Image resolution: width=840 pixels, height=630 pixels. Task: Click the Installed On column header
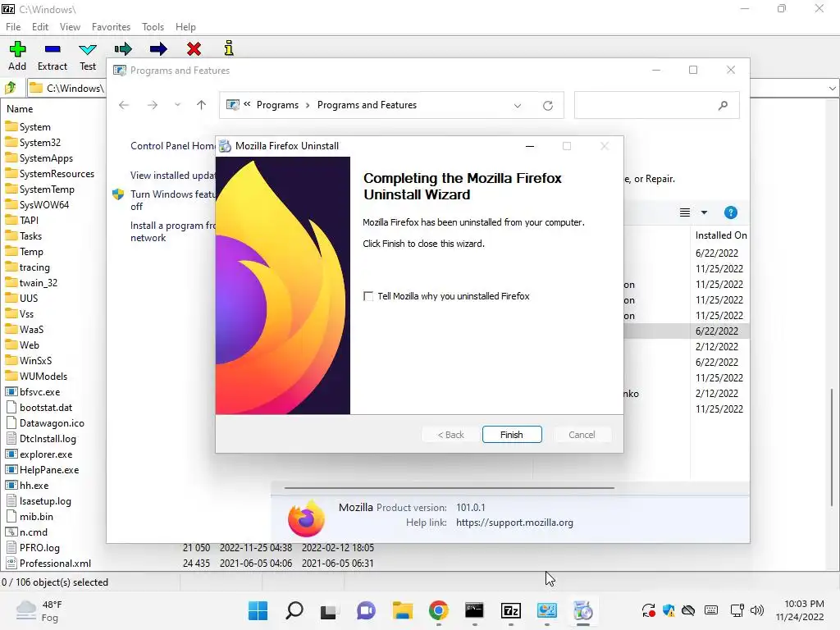tap(720, 235)
